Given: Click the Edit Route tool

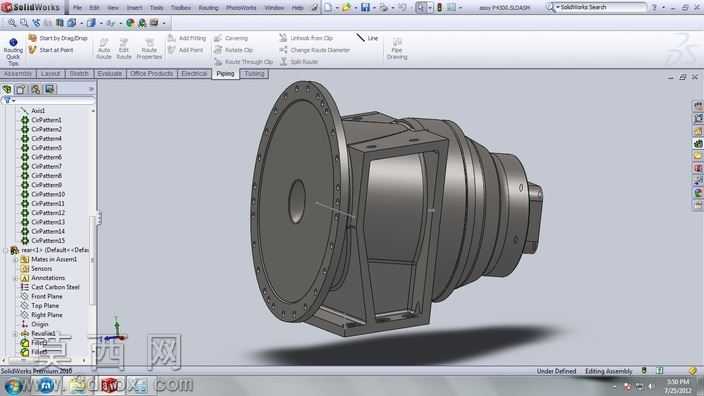Looking at the screenshot, I should 123,48.
